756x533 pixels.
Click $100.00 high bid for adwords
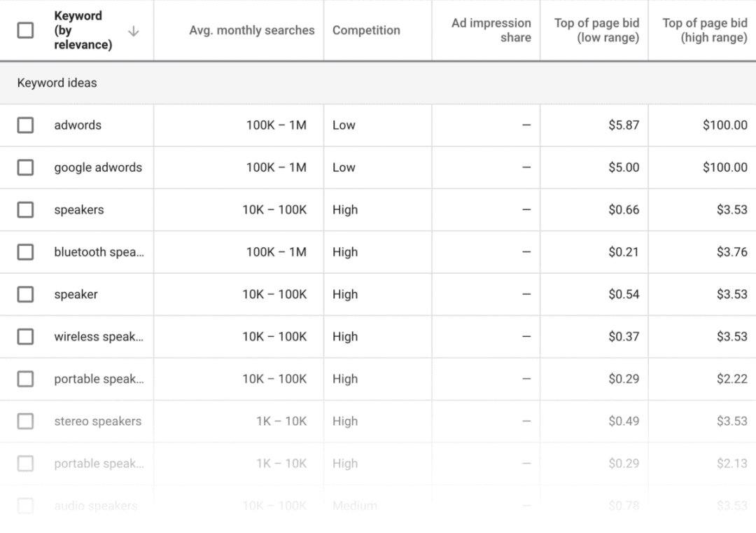tap(724, 125)
